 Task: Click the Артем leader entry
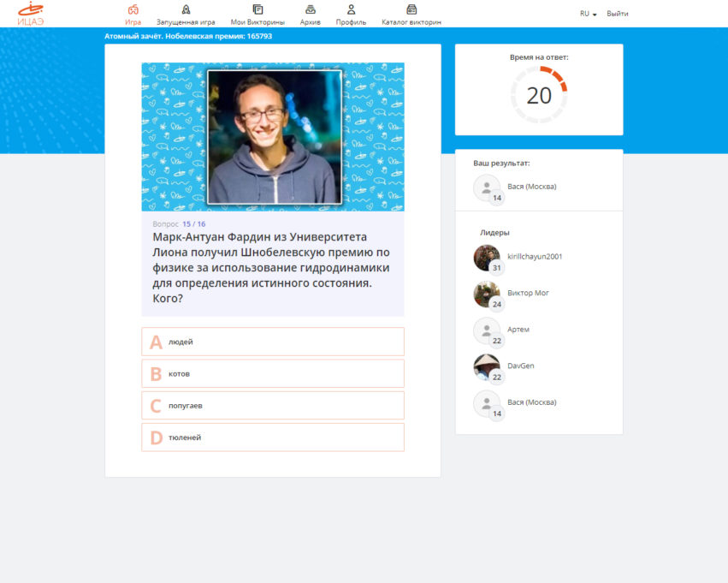pyautogui.click(x=518, y=330)
